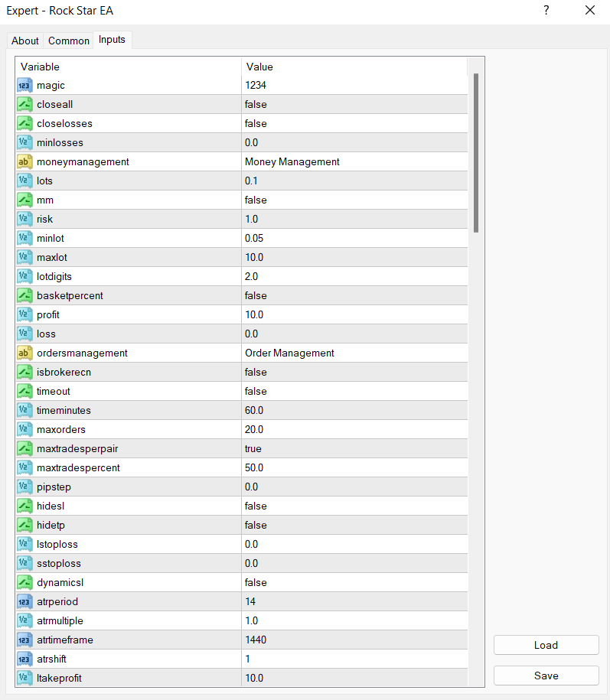Click the double-type icon beside timeminutes
610x700 pixels.
coord(24,410)
